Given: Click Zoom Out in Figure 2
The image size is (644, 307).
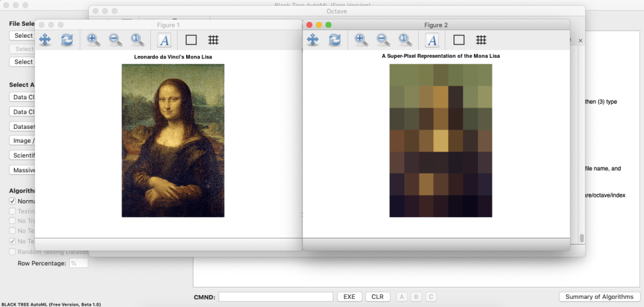Looking at the screenshot, I should (383, 40).
